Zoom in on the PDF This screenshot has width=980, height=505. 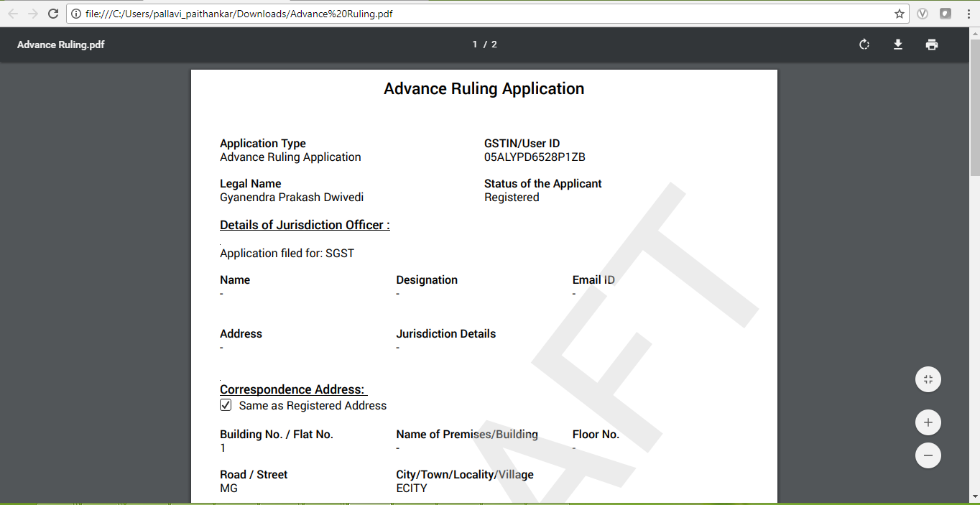[x=928, y=422]
